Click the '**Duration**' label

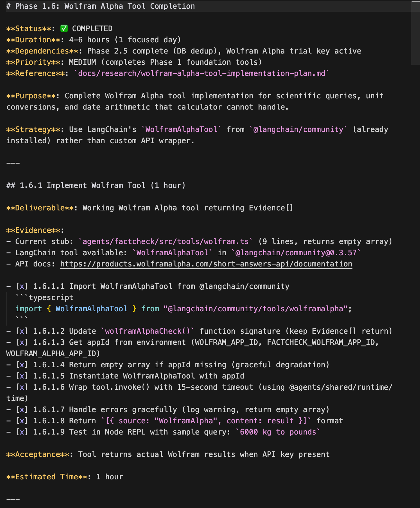pyautogui.click(x=33, y=40)
